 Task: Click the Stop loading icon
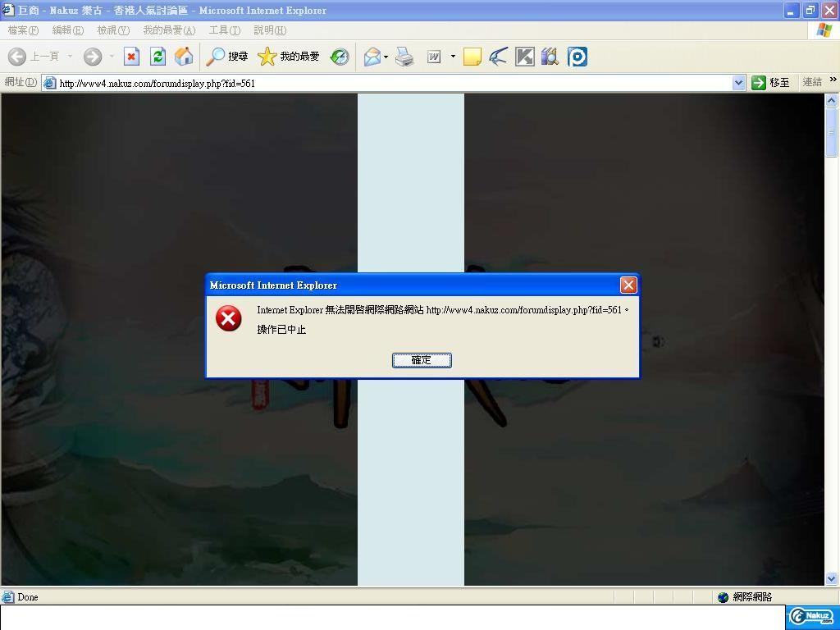click(131, 57)
